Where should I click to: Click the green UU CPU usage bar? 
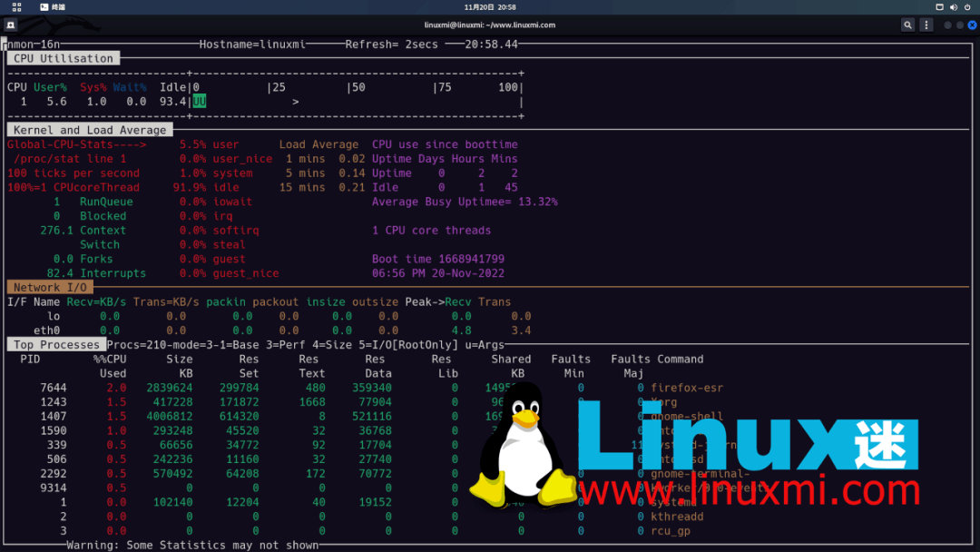[x=200, y=102]
